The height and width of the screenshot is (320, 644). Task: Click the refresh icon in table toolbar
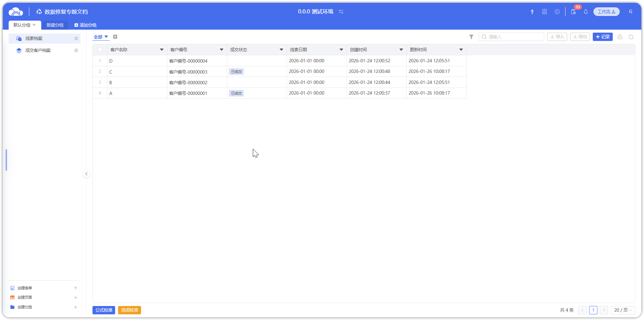(631, 37)
